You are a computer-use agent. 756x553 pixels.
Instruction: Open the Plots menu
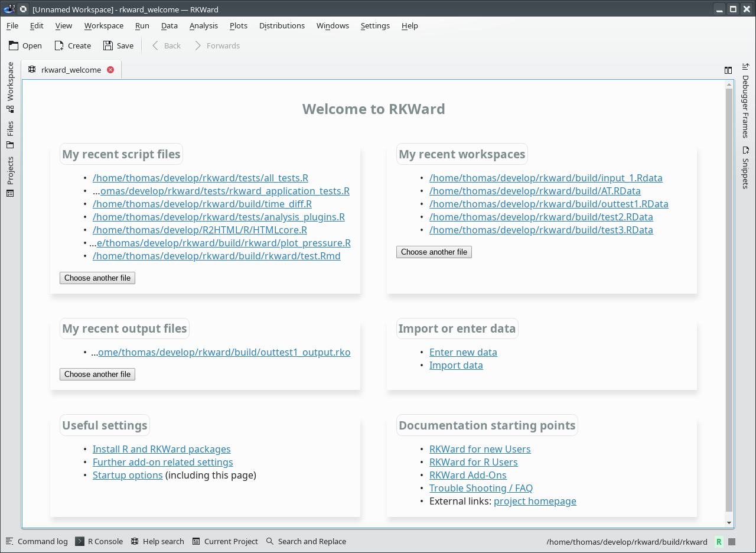[239, 25]
